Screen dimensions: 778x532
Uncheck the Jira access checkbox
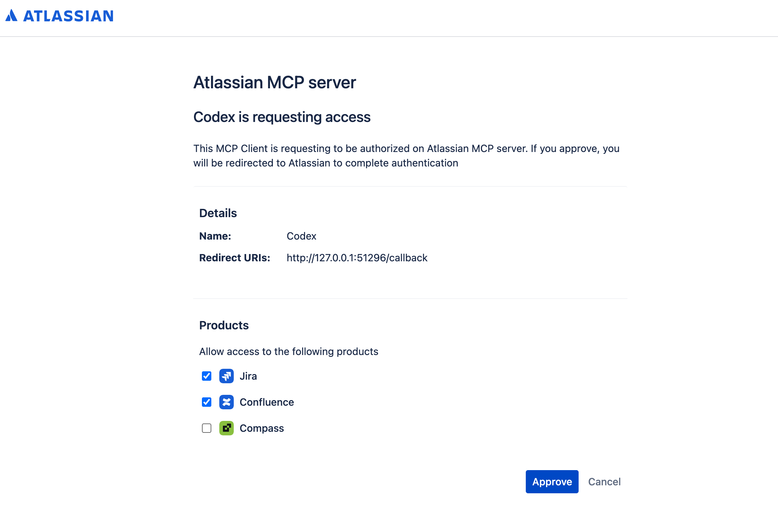(x=207, y=376)
